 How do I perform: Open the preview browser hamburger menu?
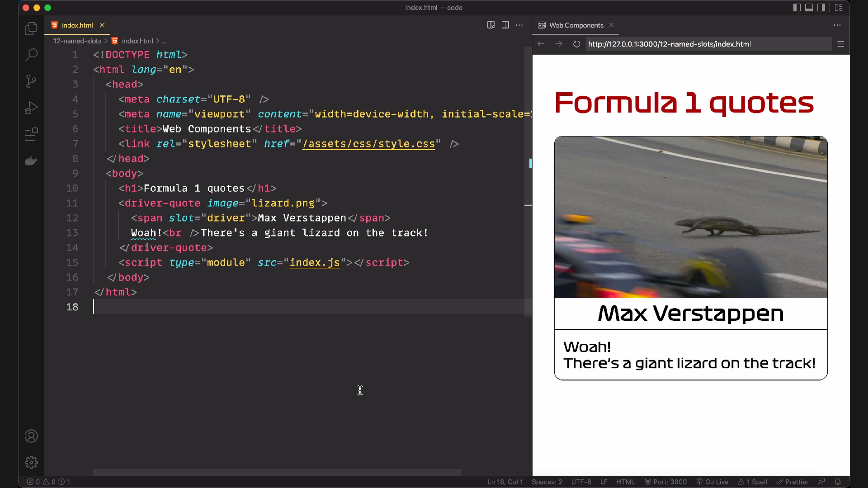[x=841, y=44]
